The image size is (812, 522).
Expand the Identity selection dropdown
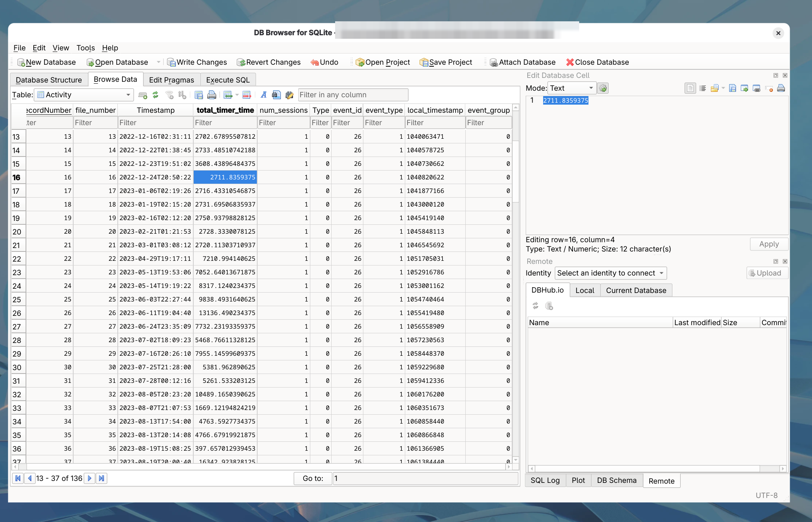click(611, 273)
